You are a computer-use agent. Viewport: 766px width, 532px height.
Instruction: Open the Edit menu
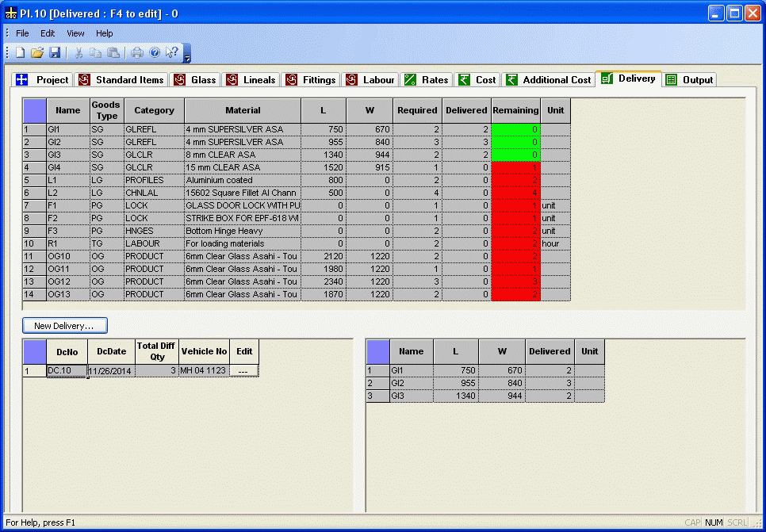tap(48, 33)
